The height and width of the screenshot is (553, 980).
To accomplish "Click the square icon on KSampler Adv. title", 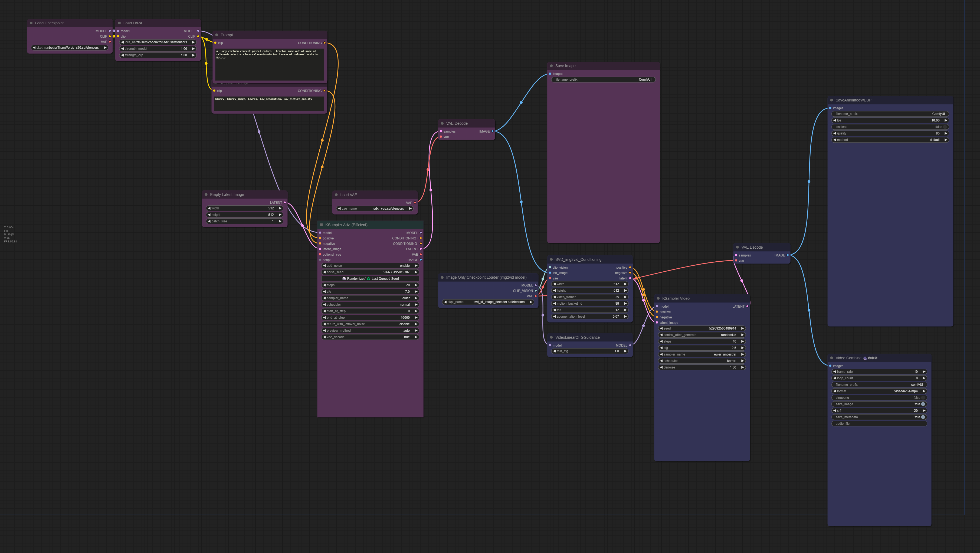I will tap(321, 225).
